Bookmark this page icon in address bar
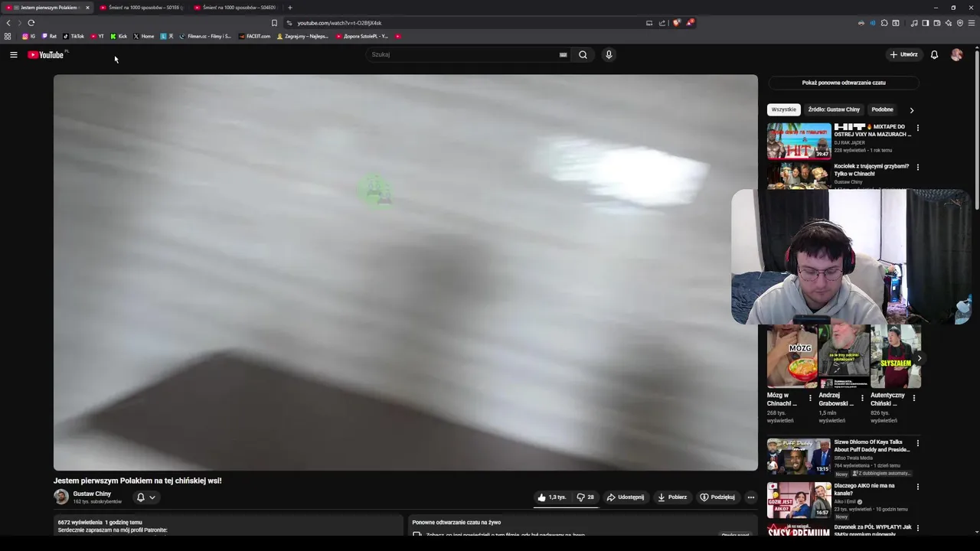 coord(274,23)
